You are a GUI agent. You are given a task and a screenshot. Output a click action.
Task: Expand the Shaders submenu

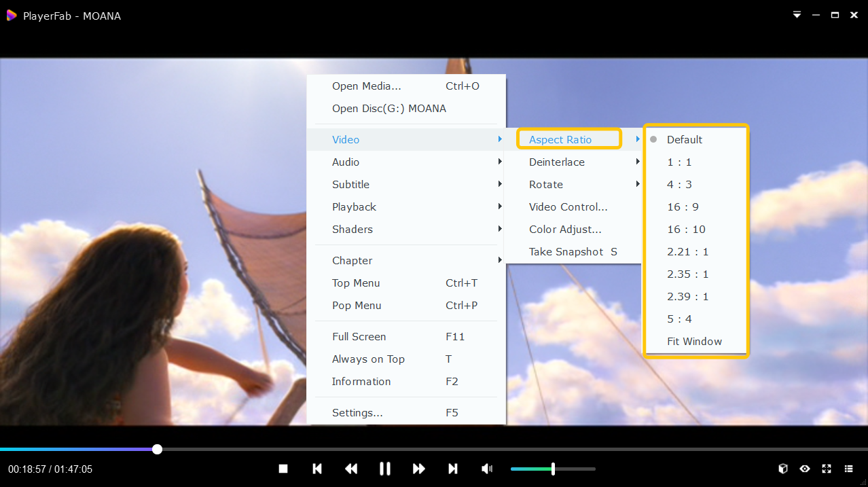pyautogui.click(x=406, y=229)
